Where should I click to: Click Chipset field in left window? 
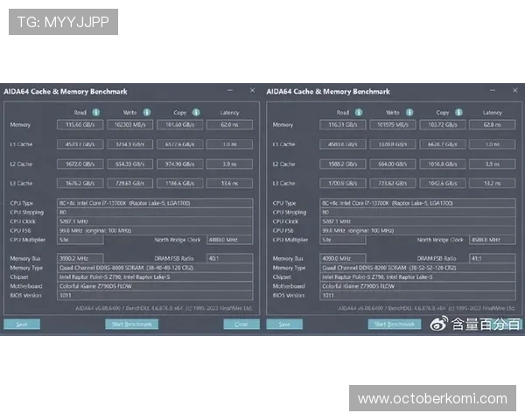click(155, 277)
